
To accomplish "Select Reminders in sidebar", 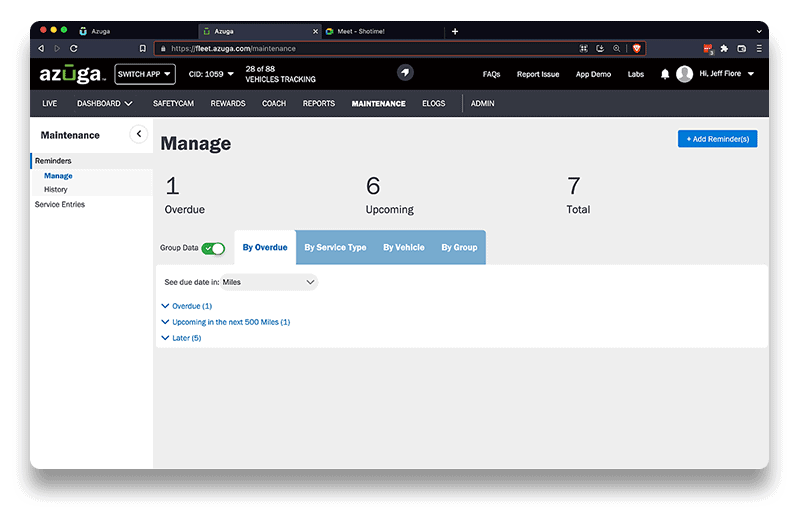I will 92,161.
